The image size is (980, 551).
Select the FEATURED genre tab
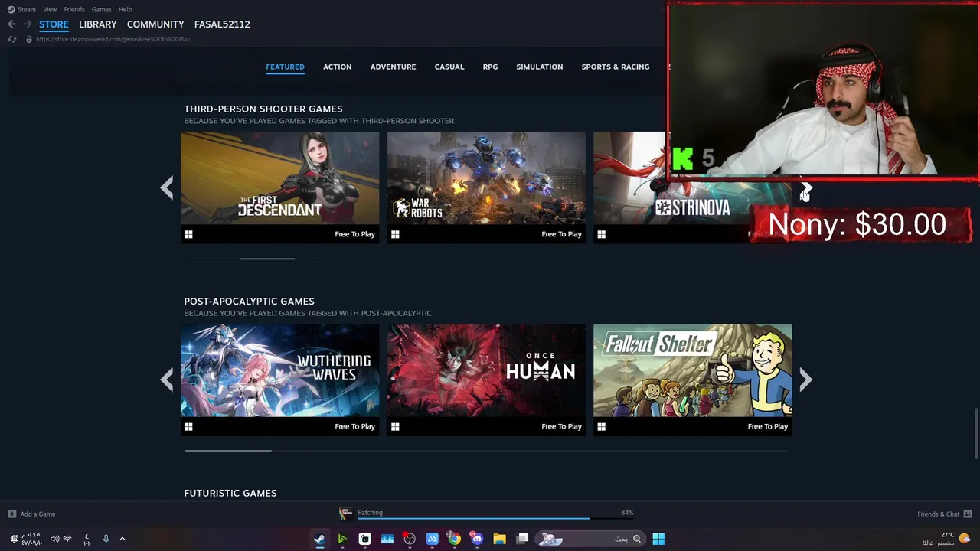point(285,67)
